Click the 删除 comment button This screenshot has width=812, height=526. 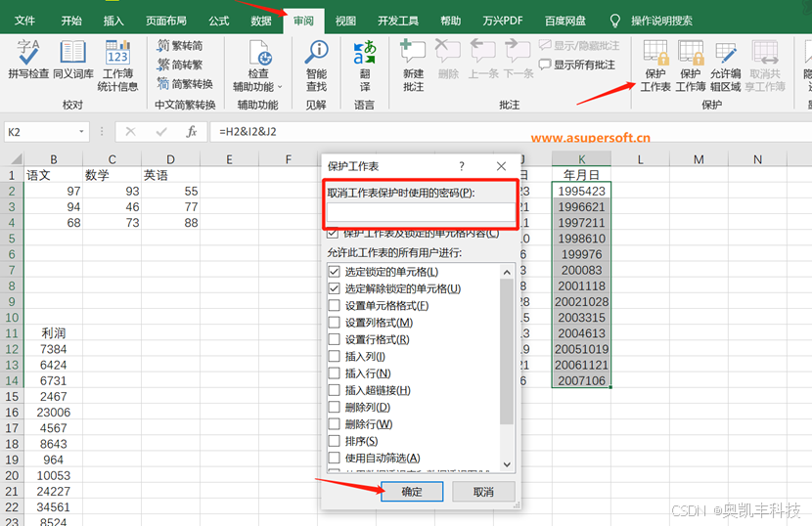click(x=448, y=59)
